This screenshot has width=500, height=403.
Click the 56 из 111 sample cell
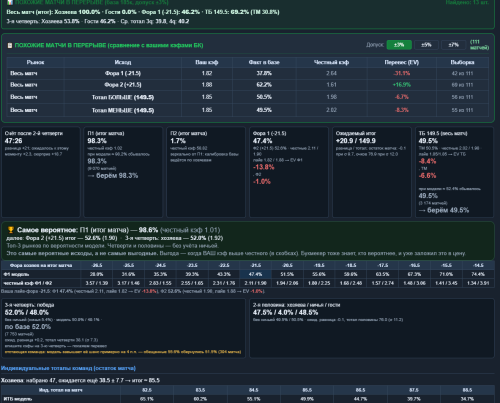[462, 97]
